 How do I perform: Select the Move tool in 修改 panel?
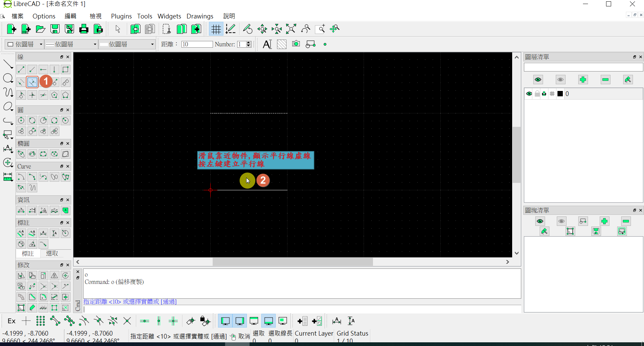pos(21,276)
